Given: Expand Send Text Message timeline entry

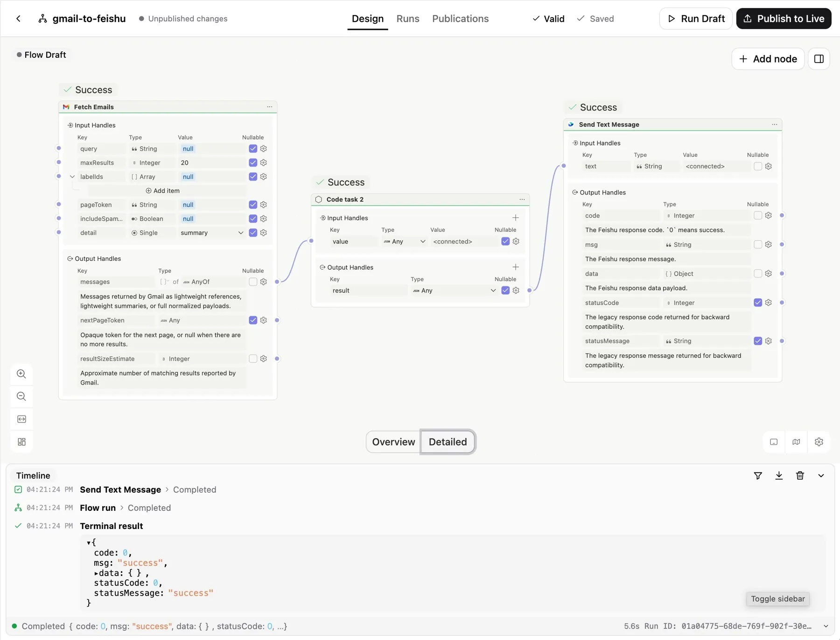Looking at the screenshot, I should (x=167, y=490).
